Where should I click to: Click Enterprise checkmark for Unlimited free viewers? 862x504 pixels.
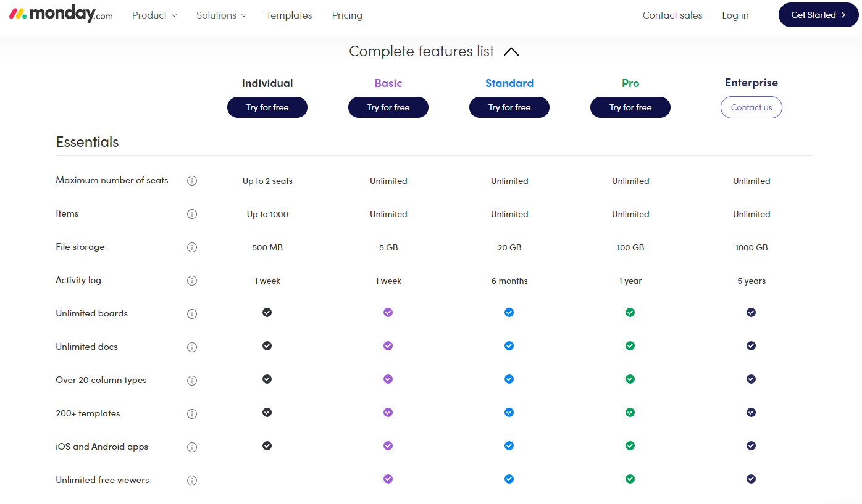[751, 479]
